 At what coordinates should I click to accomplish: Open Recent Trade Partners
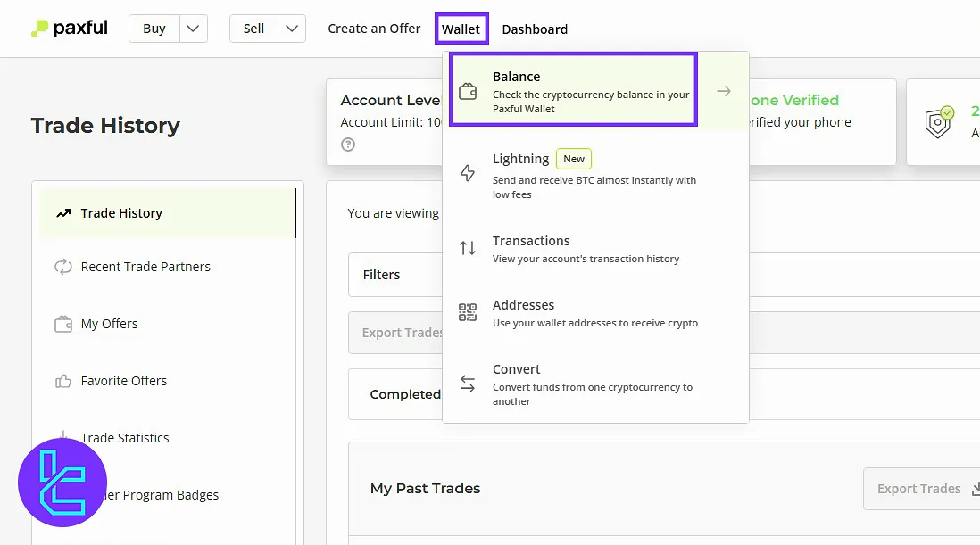click(x=145, y=267)
